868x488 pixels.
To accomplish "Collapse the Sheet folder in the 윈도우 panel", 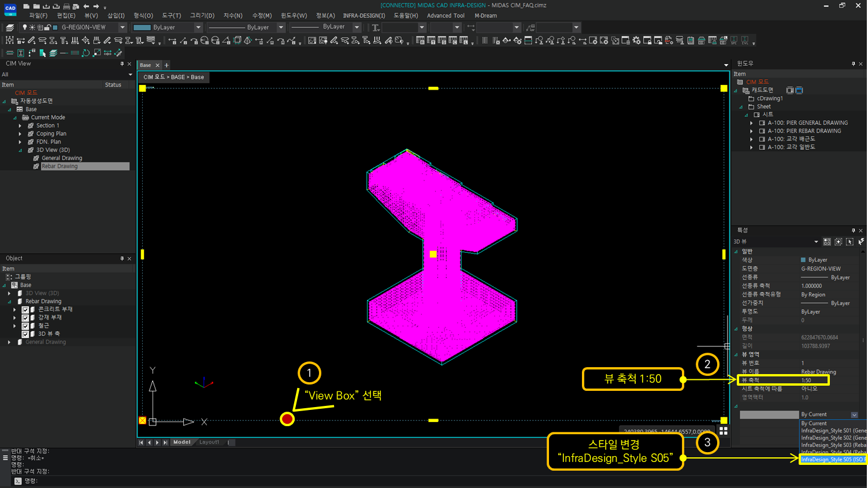I will coord(741,107).
